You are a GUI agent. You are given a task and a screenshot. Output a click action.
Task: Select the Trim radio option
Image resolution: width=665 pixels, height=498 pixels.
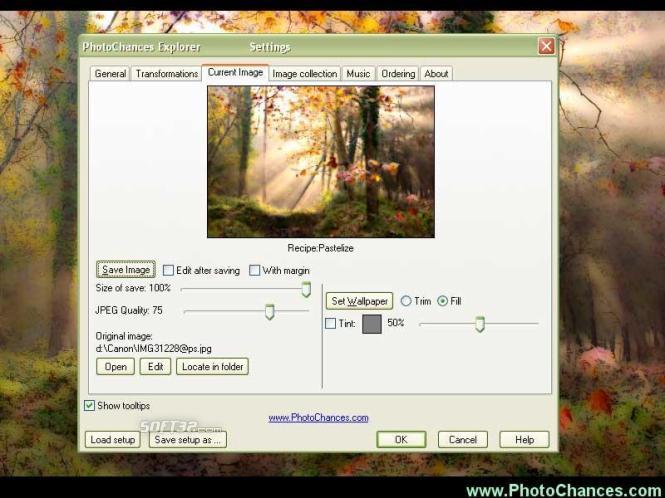pyautogui.click(x=406, y=301)
